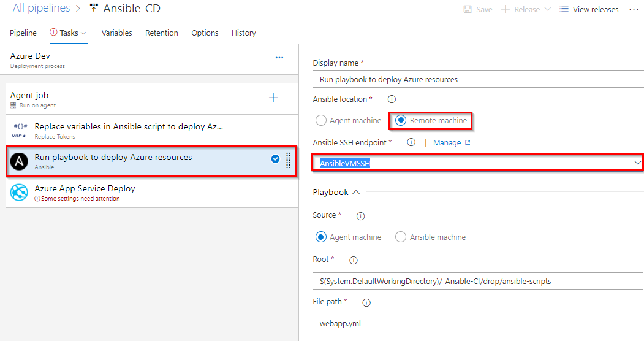This screenshot has height=341, width=644.
Task: Click the Run on agent server icon
Action: pos(13,105)
